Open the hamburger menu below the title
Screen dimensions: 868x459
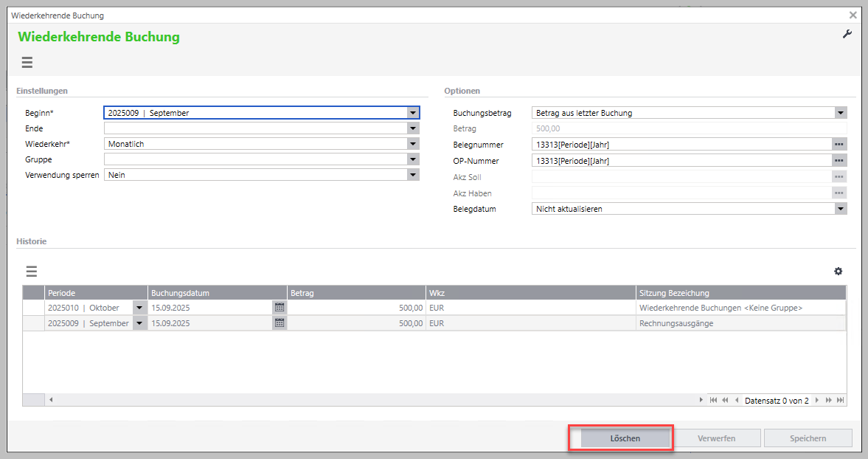27,63
